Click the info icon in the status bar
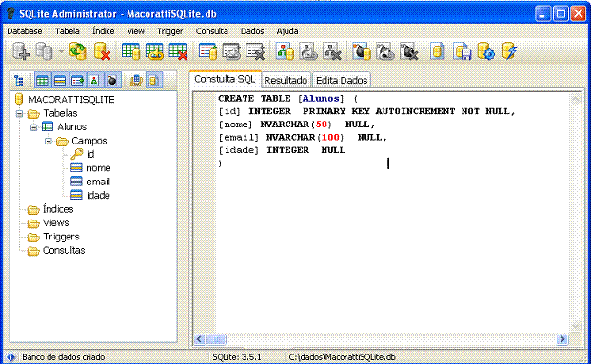Screen dimensions: 591x364 click(x=10, y=356)
